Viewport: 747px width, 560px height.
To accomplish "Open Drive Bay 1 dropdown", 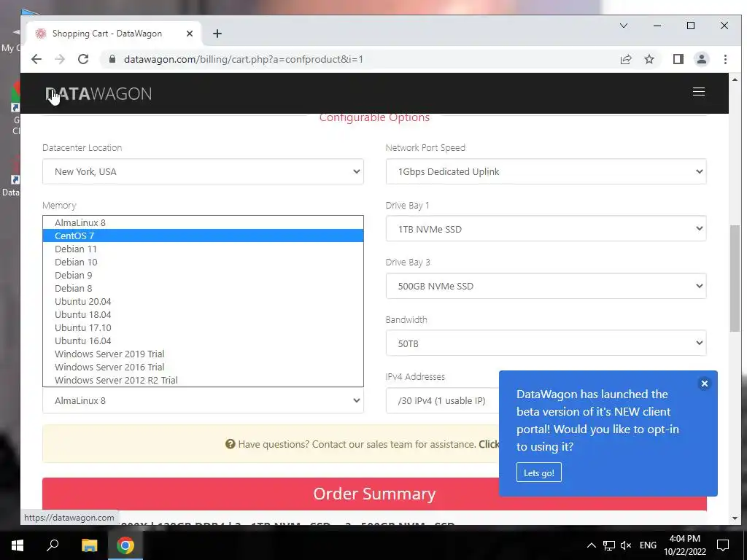I will 546,229.
